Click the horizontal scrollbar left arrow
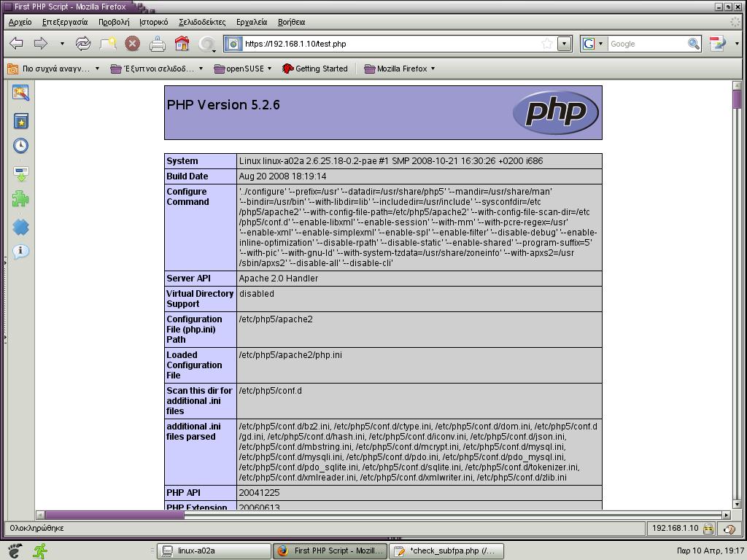The height and width of the screenshot is (560, 747). (41, 515)
